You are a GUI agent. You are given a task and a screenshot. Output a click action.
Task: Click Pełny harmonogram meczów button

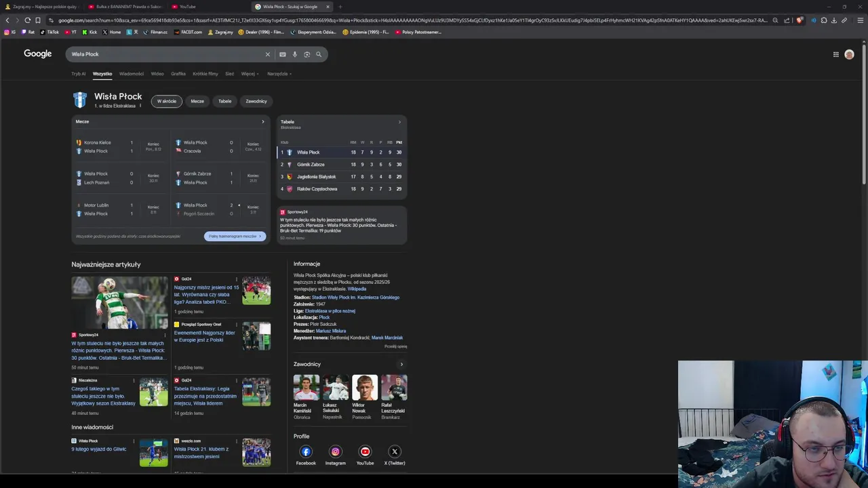(x=235, y=237)
